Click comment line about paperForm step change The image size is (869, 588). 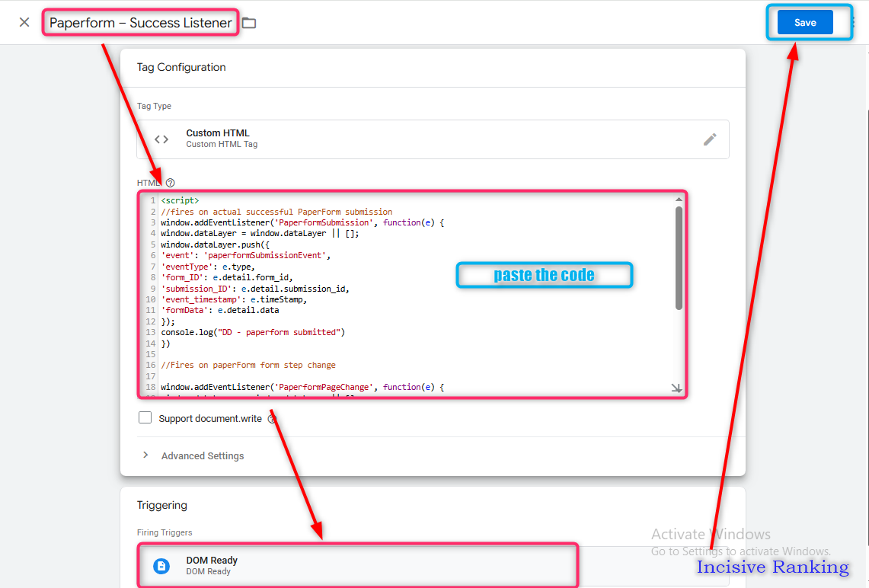248,365
